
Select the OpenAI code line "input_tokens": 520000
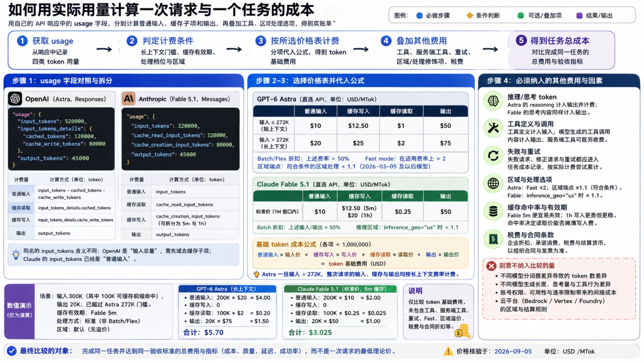click(x=52, y=121)
